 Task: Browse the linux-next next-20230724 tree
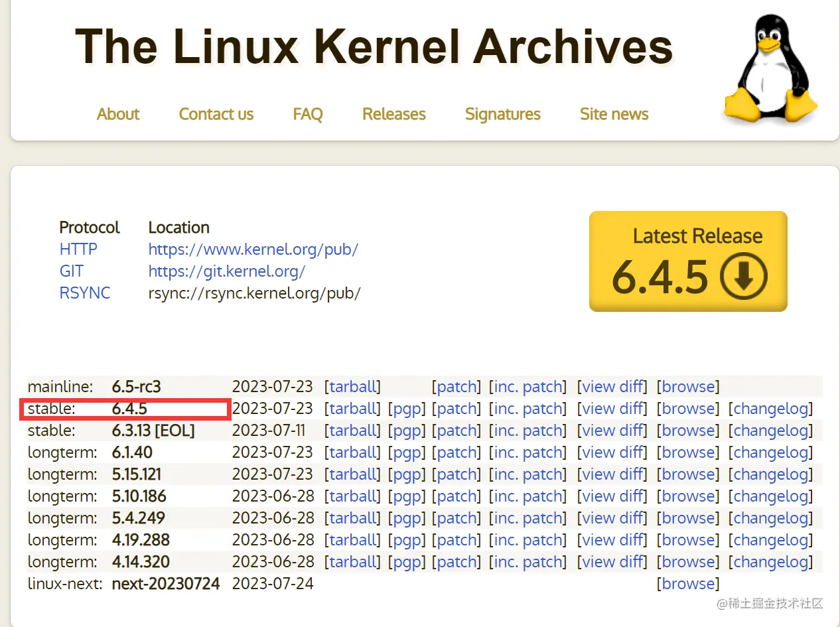(x=688, y=584)
